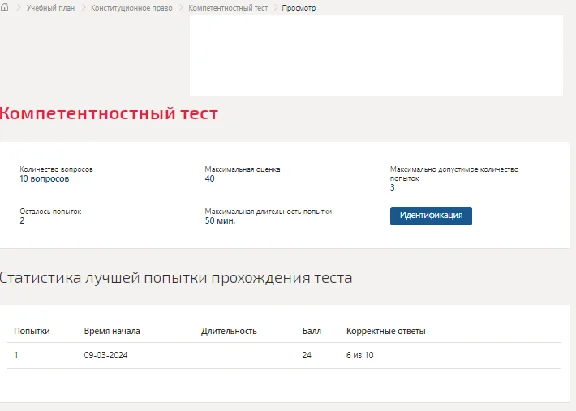Click the score value 24

pos(307,355)
